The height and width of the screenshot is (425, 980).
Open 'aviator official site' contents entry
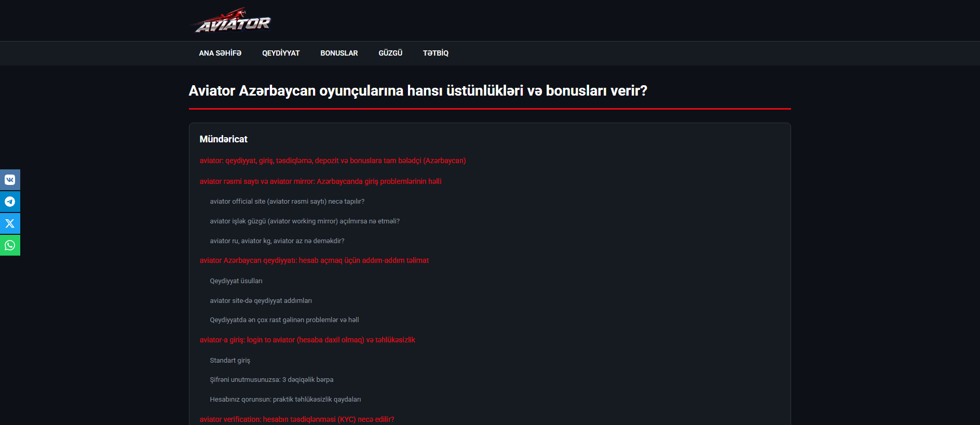tap(287, 202)
